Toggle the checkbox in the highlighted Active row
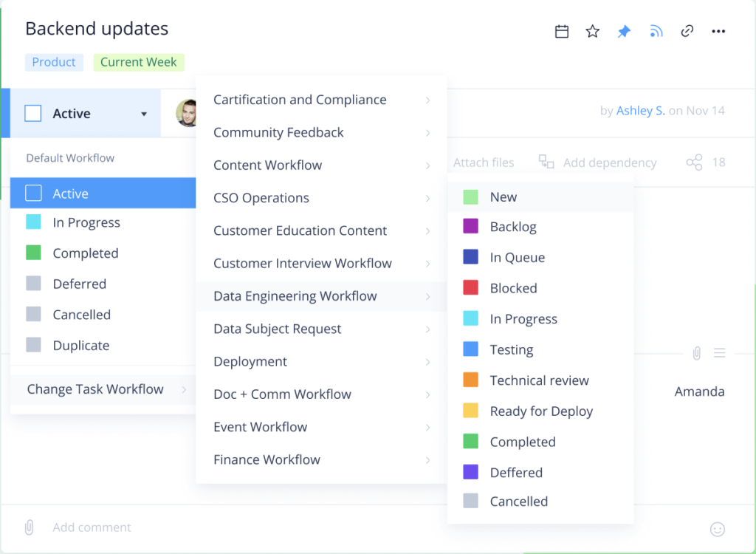The width and height of the screenshot is (756, 554). pos(32,192)
